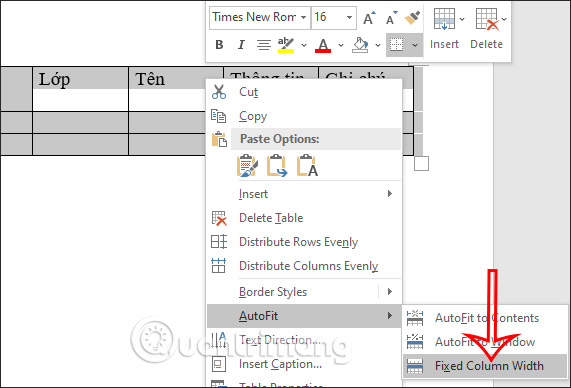The height and width of the screenshot is (388, 571).
Task: Open the font name combo box
Action: pyautogui.click(x=260, y=17)
